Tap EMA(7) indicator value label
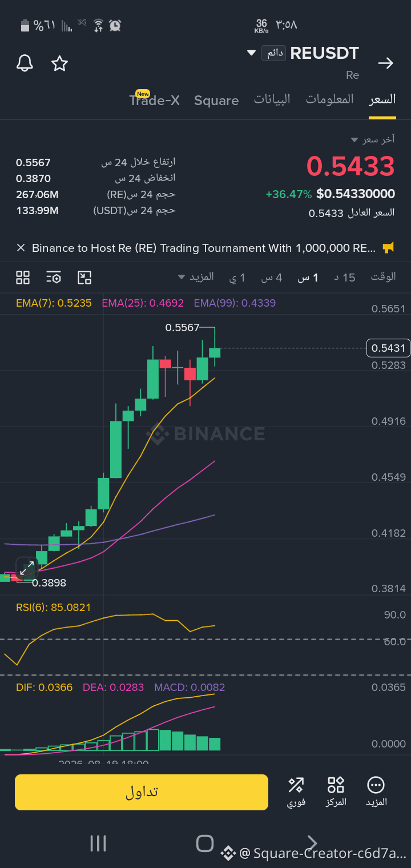 [54, 303]
